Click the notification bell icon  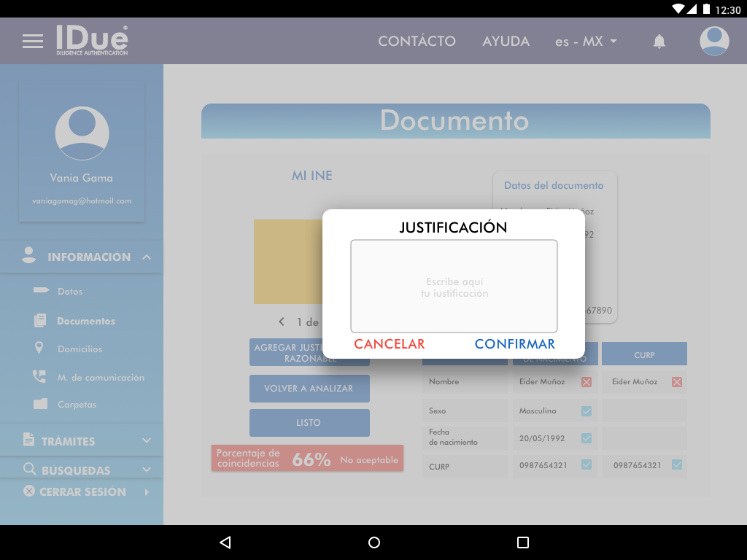659,42
